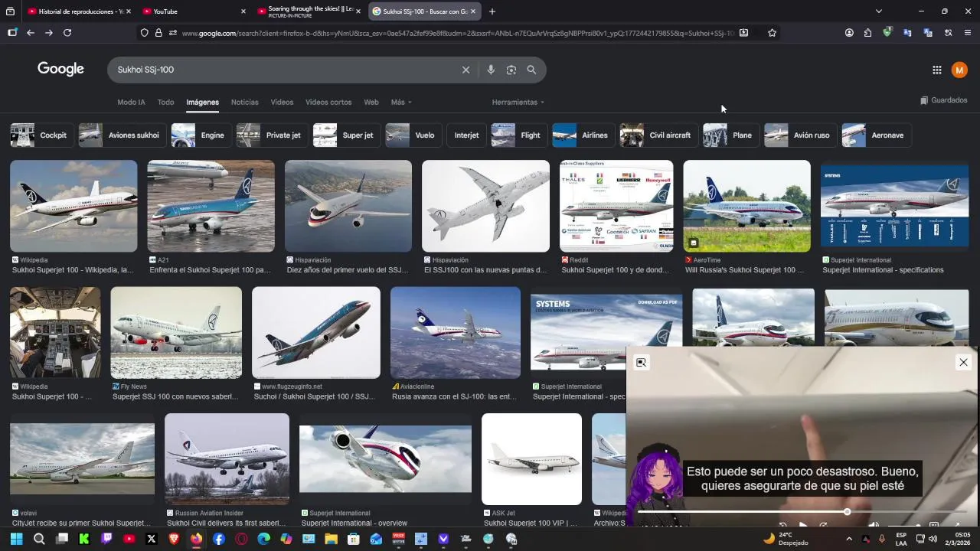Open Opera browser from the taskbar
The image size is (980, 551).
coord(241,539)
